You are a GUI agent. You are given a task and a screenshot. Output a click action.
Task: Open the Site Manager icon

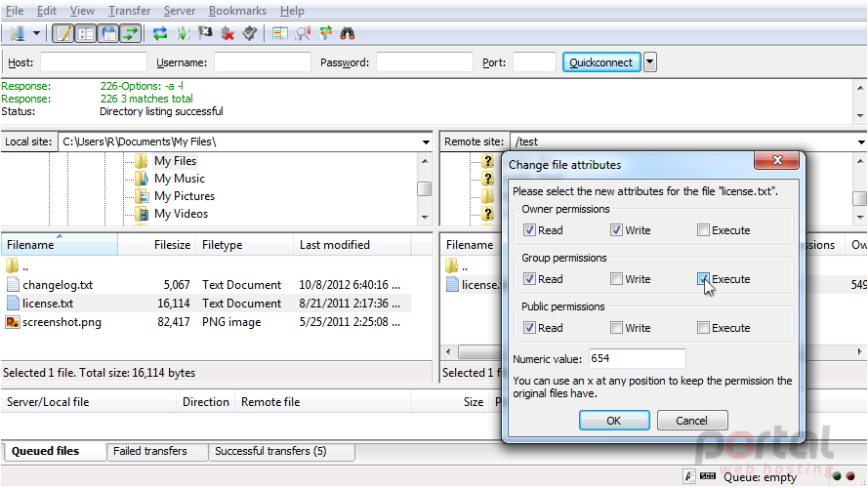coord(18,34)
